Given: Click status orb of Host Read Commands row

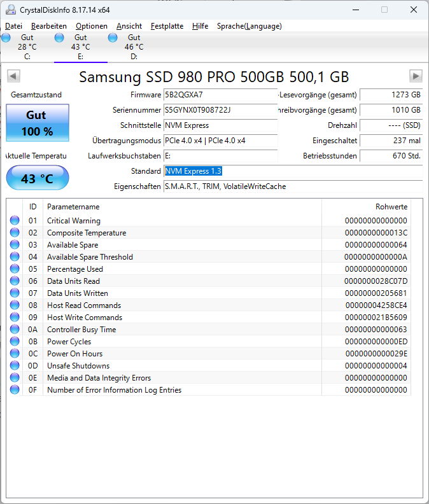Looking at the screenshot, I should (15, 305).
